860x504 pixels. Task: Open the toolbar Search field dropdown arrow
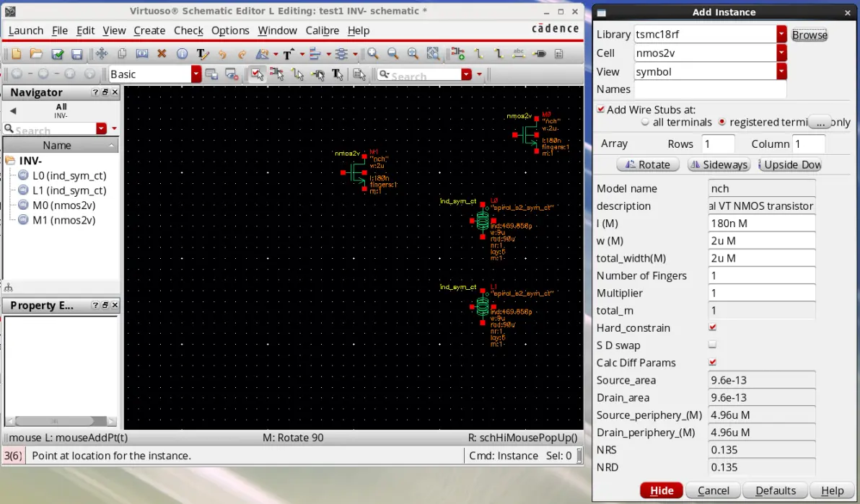point(466,74)
